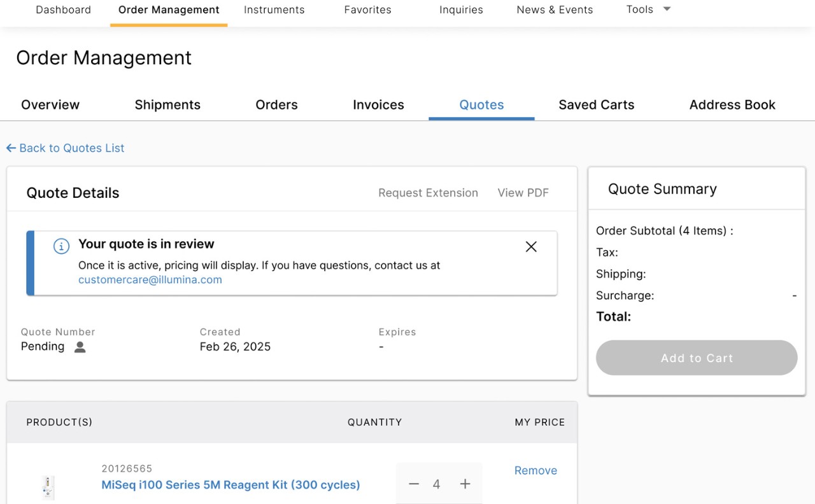
Task: Click Request Extension for this quote
Action: (x=428, y=192)
